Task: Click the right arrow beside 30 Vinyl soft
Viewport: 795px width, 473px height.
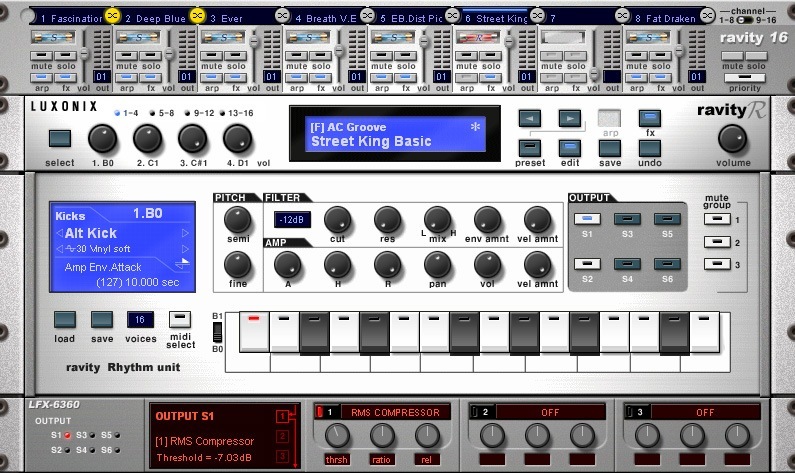Action: pos(185,249)
